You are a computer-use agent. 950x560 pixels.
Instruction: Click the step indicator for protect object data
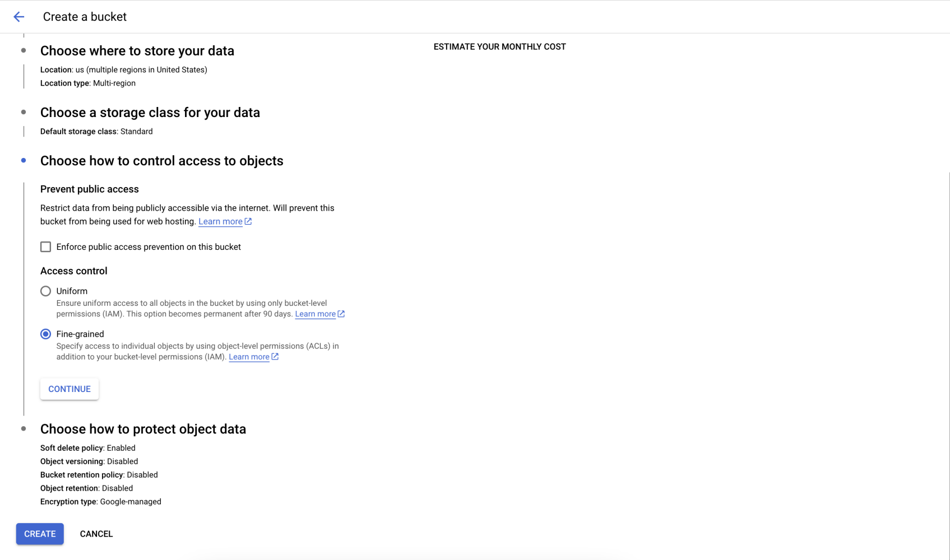(23, 428)
